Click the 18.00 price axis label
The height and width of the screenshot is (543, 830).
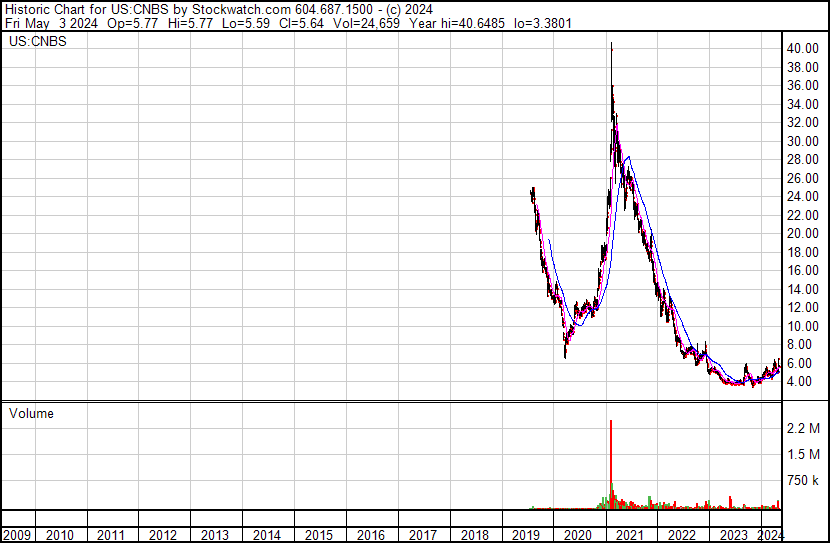click(802, 252)
